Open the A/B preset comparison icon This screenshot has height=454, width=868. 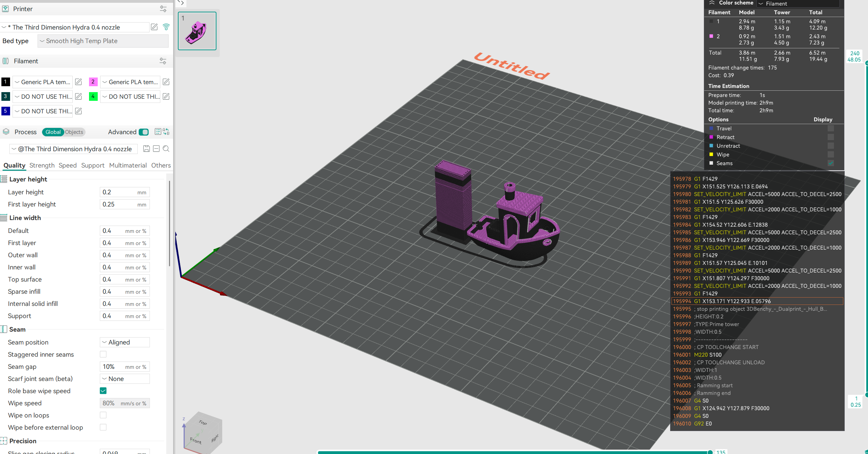165,132
